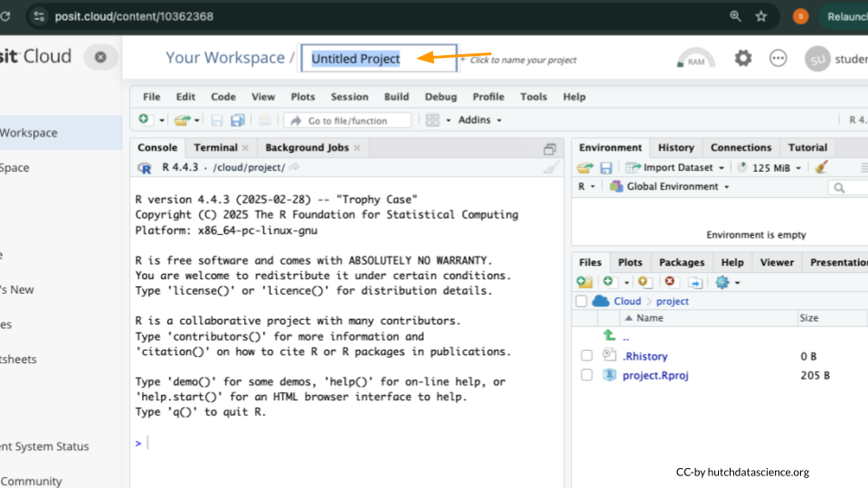This screenshot has height=488, width=868.
Task: Toggle the select-all files checkbox
Action: point(580,302)
